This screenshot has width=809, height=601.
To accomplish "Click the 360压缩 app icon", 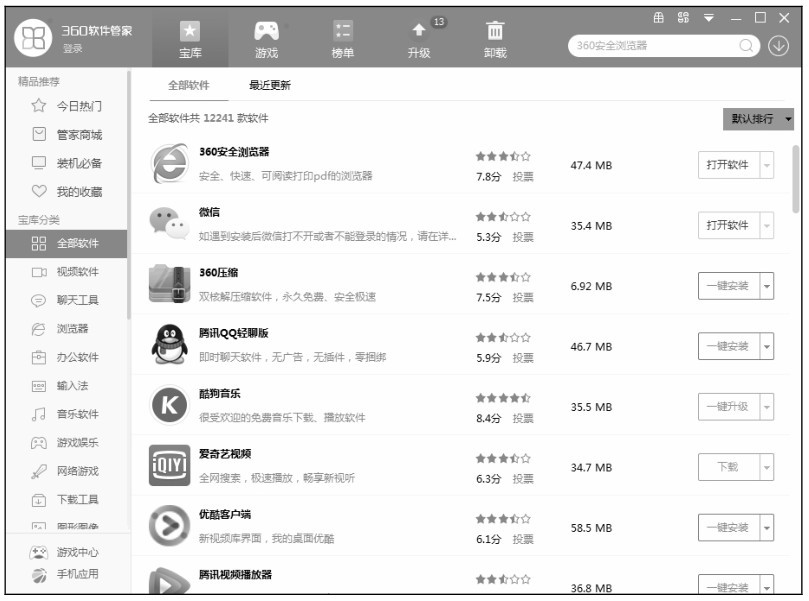I will pos(170,284).
